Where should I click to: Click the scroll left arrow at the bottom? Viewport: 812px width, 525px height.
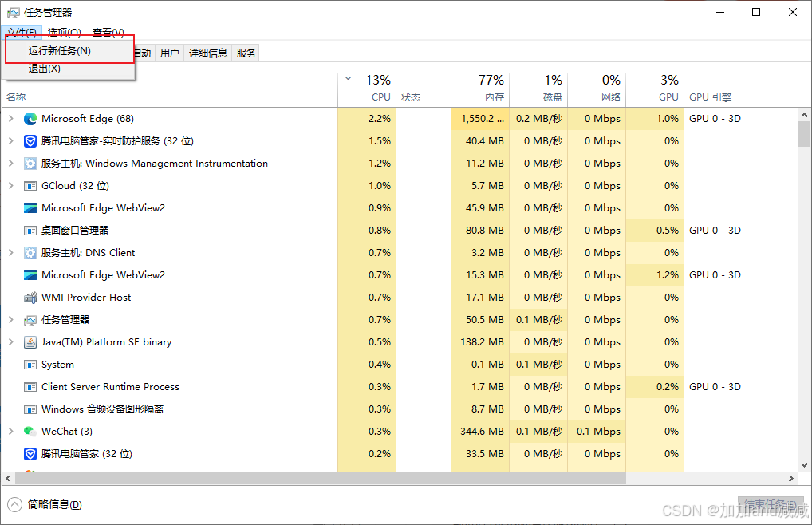click(8, 479)
